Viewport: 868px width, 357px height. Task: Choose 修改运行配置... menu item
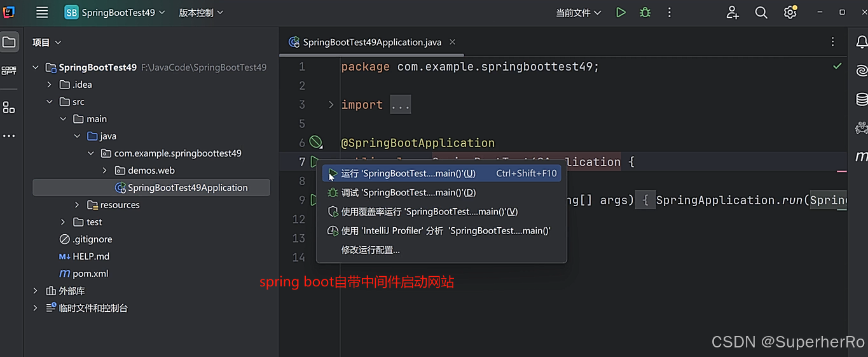442,250
